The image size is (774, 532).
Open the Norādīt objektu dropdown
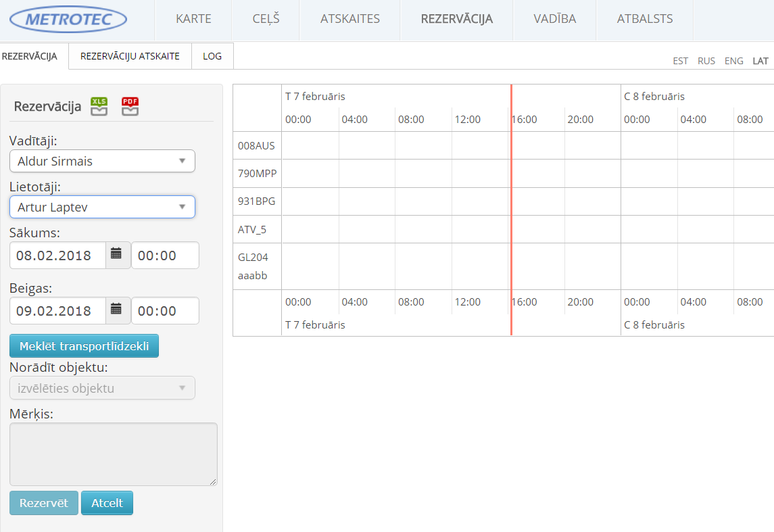tap(102, 389)
